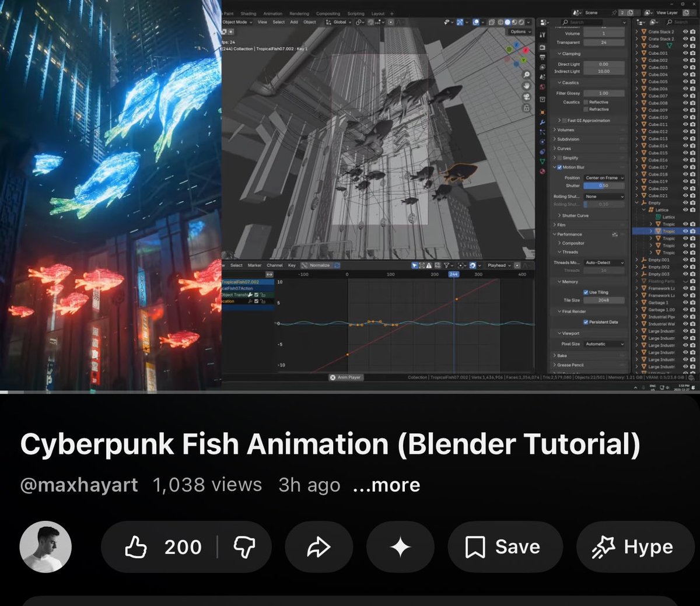Open the viewport Object menu
Screen dimensions: 700x606
(x=310, y=22)
